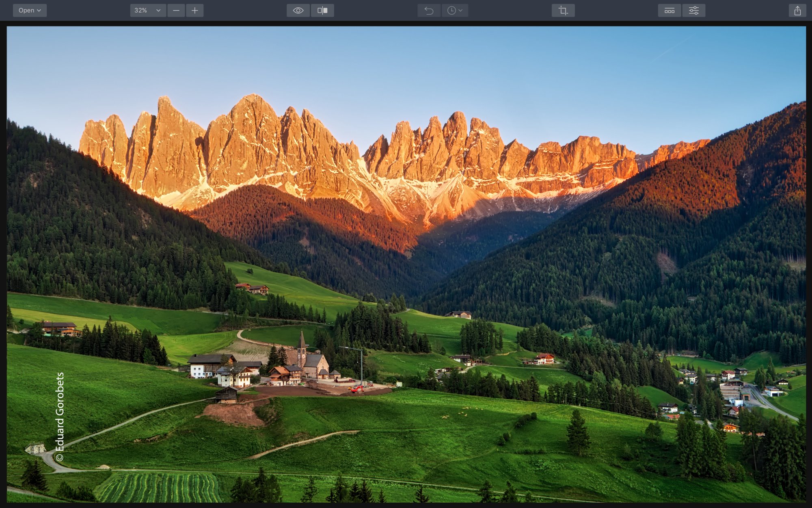
Task: Toggle the presets filmstrip panel
Action: coord(669,11)
